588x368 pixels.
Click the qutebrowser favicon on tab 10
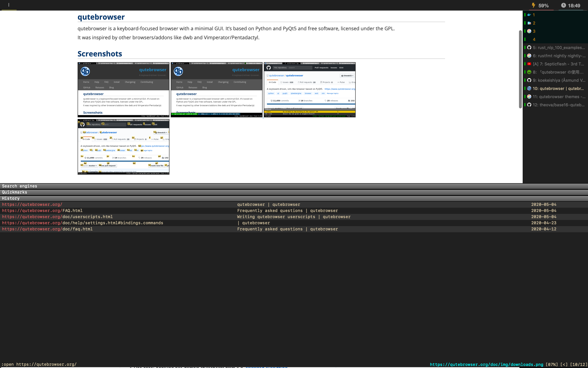(529, 88)
